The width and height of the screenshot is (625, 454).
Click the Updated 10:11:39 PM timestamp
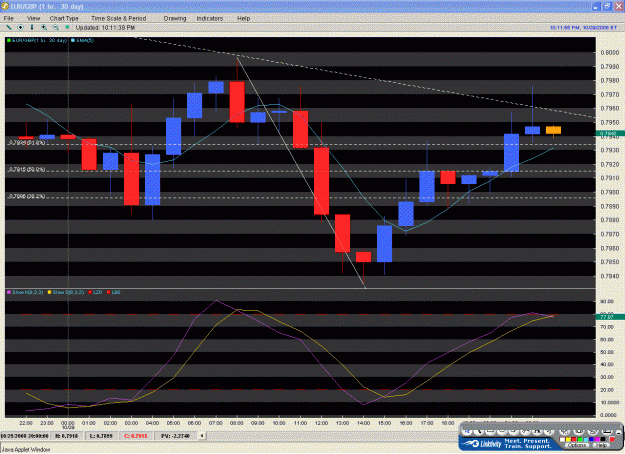(x=105, y=28)
